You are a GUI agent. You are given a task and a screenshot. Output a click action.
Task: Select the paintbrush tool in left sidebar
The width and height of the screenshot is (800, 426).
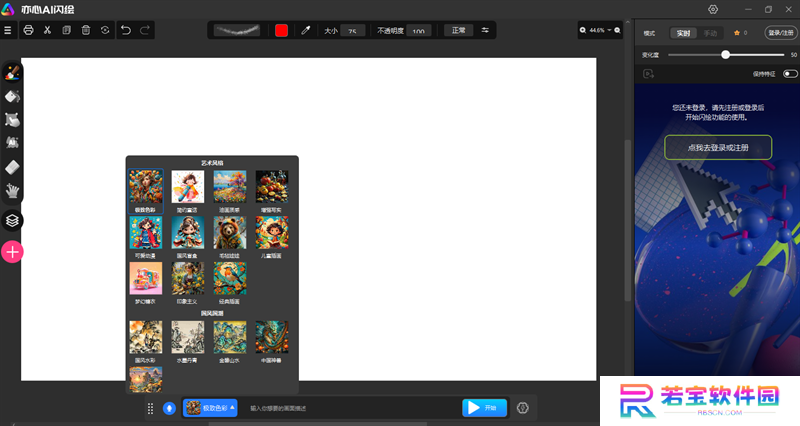pos(12,73)
